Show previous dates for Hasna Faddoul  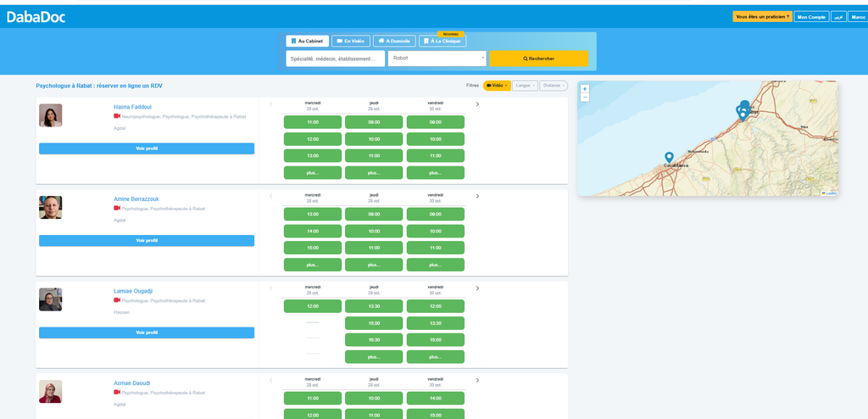270,104
